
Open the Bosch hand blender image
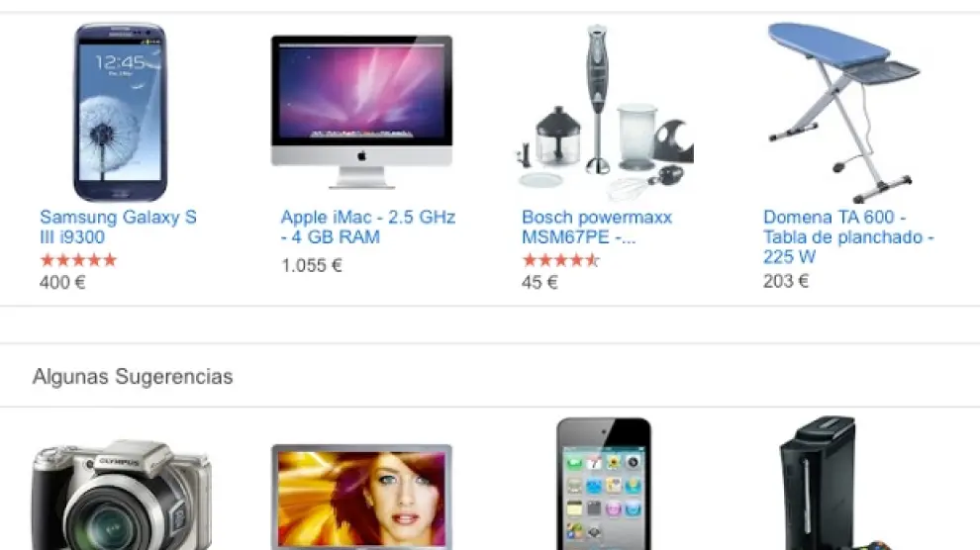pos(605,111)
